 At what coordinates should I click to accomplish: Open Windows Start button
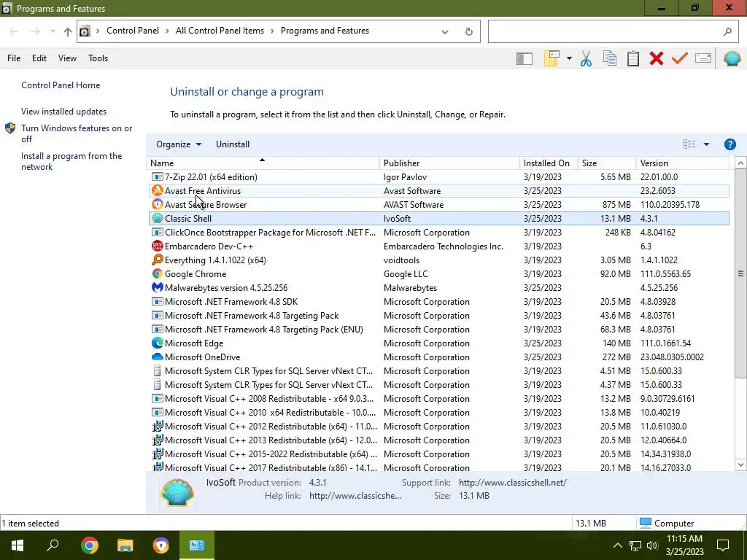pos(18,545)
